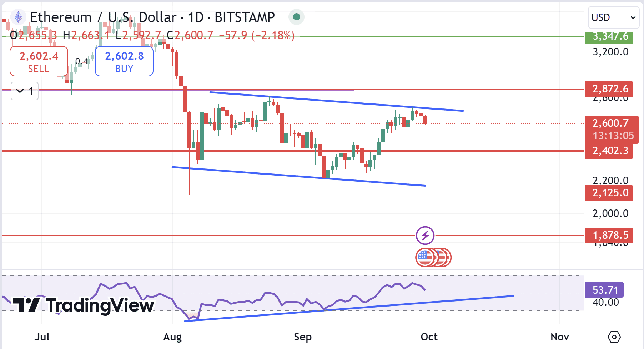
Task: Click the 2,872.6 red price label
Action: click(609, 89)
